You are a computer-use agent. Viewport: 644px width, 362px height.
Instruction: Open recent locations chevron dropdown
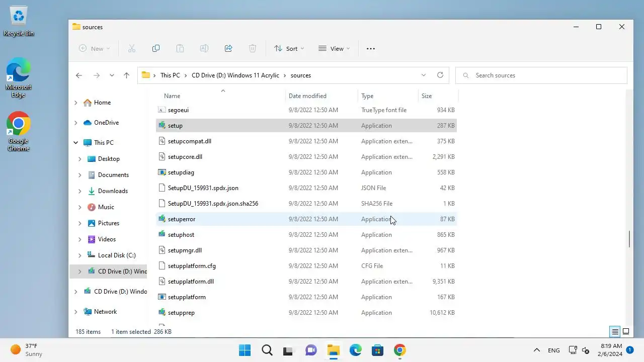112,75
